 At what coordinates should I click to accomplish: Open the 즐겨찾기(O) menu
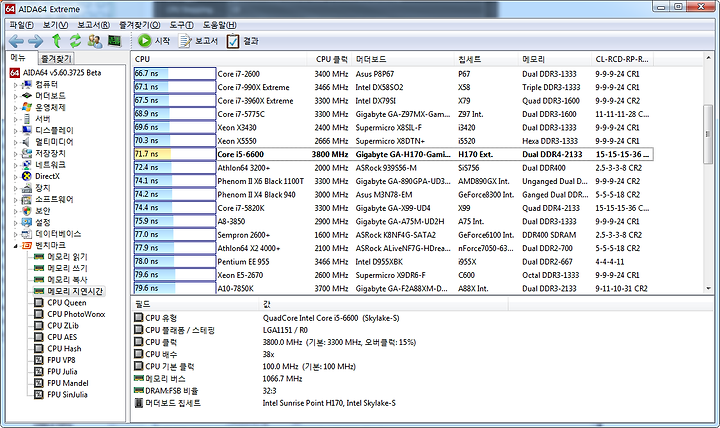(140, 25)
